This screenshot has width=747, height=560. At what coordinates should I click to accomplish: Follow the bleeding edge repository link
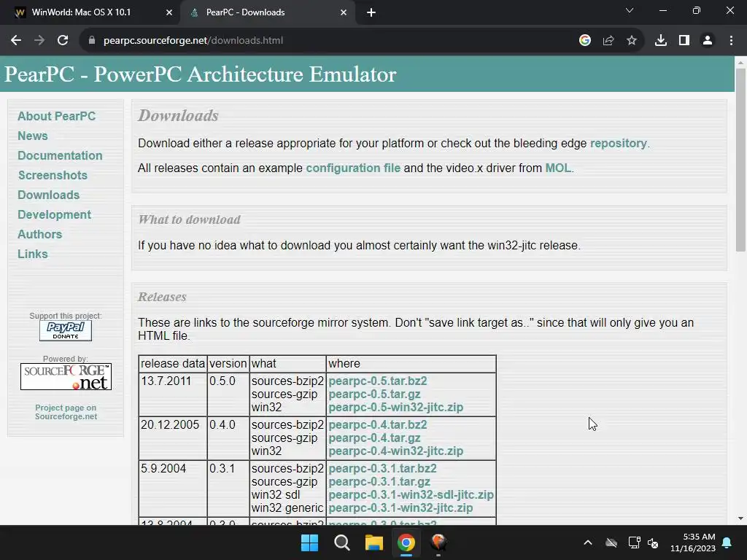[619, 144]
